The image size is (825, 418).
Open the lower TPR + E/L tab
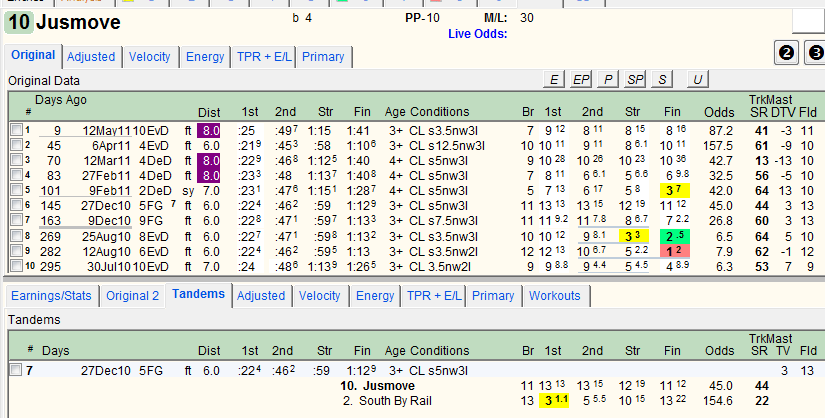click(434, 296)
